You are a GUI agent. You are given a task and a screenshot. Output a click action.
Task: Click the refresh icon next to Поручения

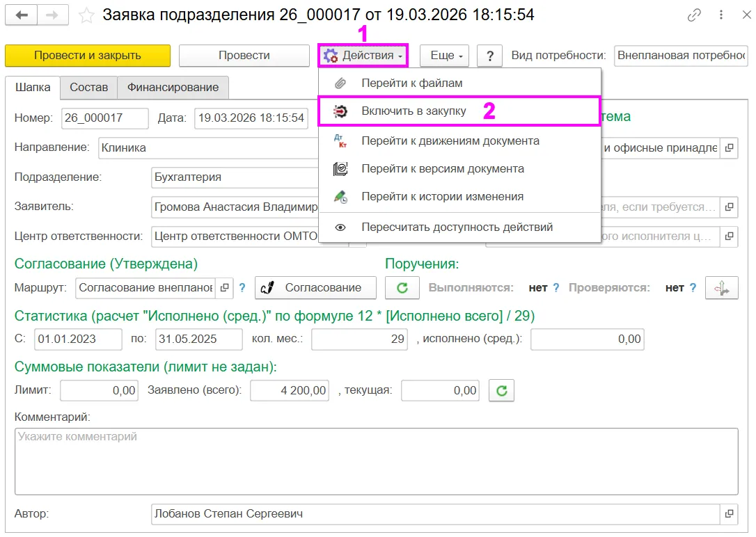click(402, 287)
